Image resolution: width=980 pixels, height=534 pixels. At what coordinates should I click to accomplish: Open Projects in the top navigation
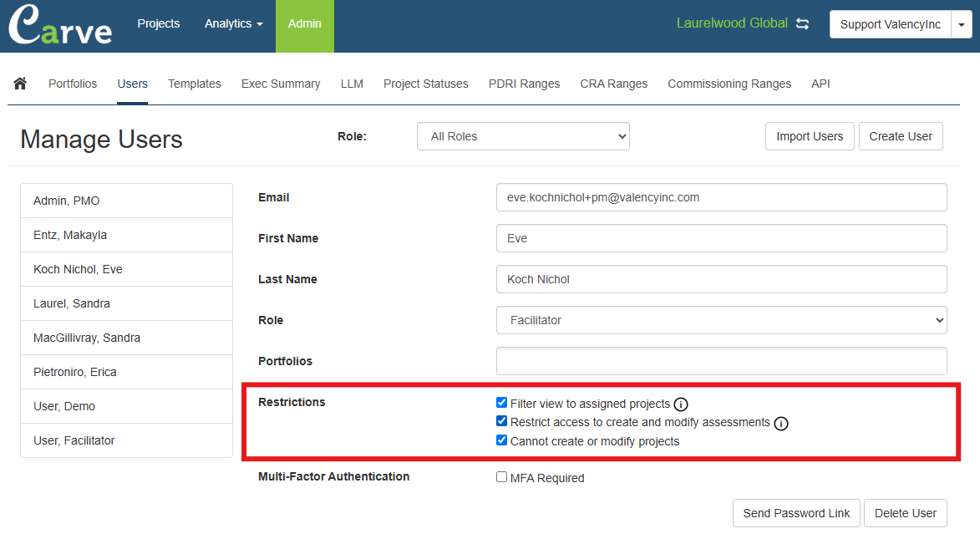click(x=159, y=24)
